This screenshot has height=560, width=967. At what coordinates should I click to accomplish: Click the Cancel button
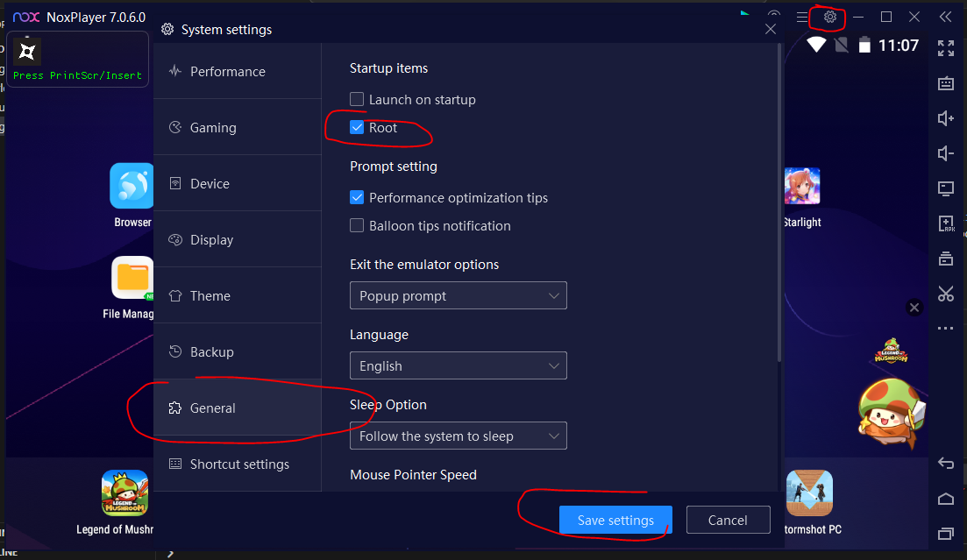(728, 521)
